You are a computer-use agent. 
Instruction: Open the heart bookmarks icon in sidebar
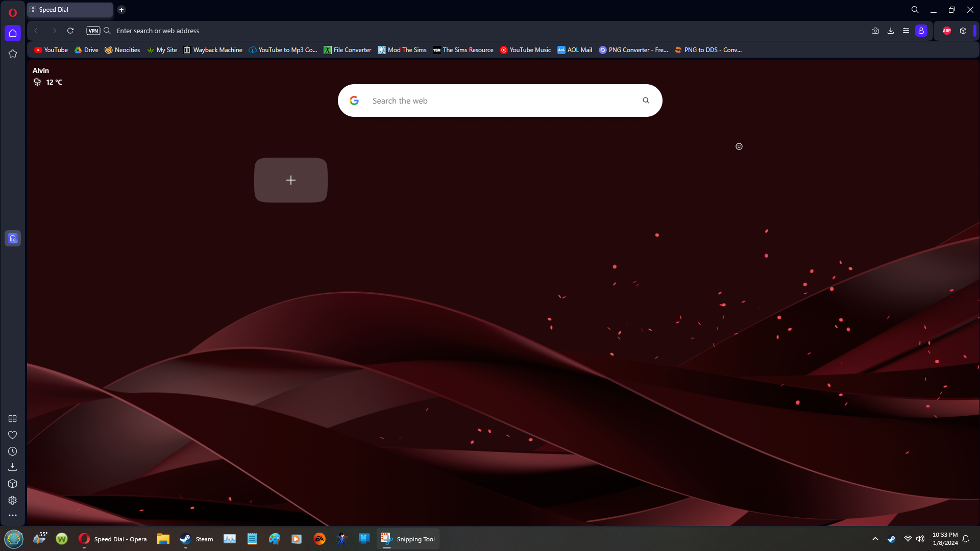coord(13,435)
